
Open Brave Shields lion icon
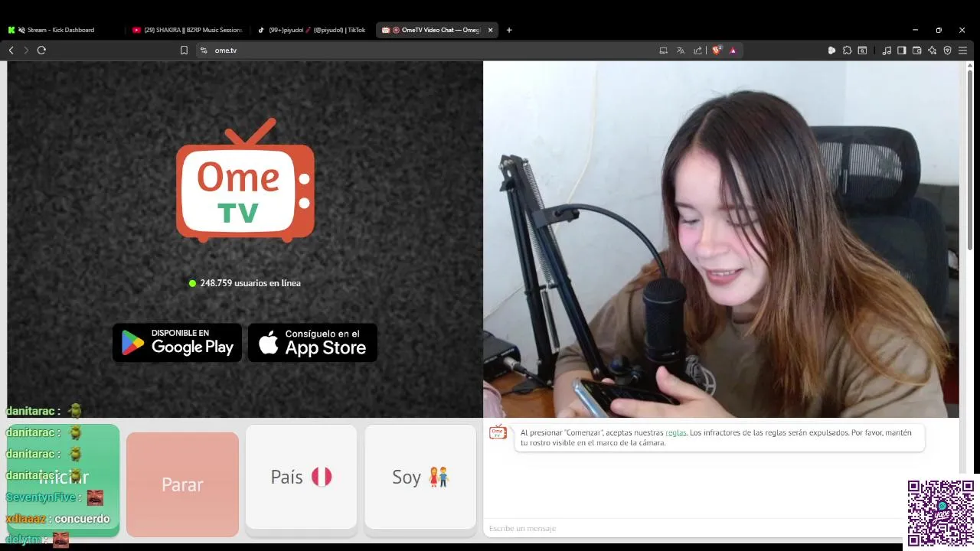[x=717, y=51]
